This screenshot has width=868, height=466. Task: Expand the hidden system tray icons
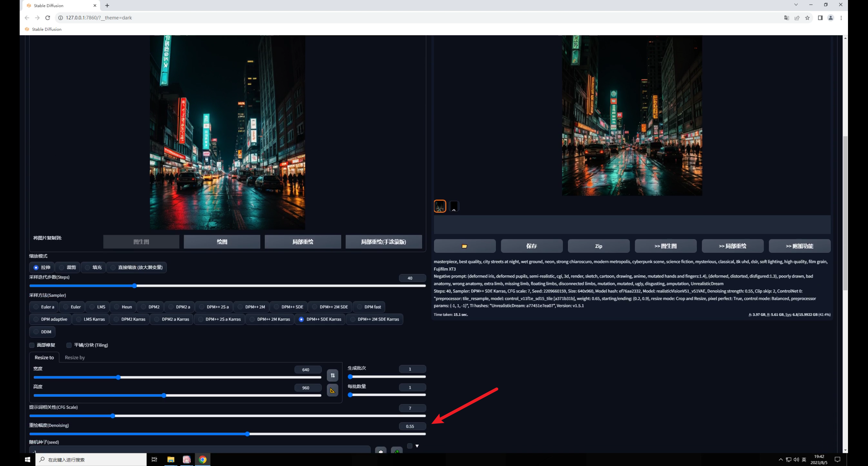tap(781, 460)
